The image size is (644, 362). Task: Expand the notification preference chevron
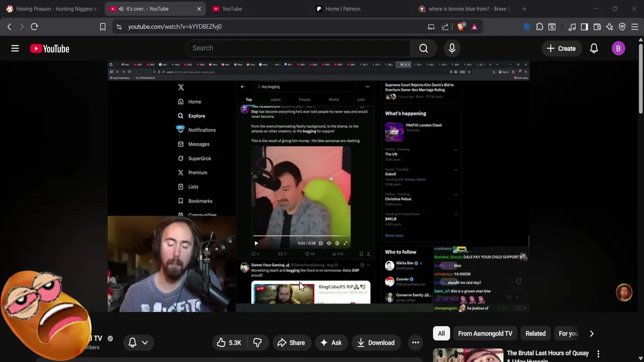(x=145, y=343)
